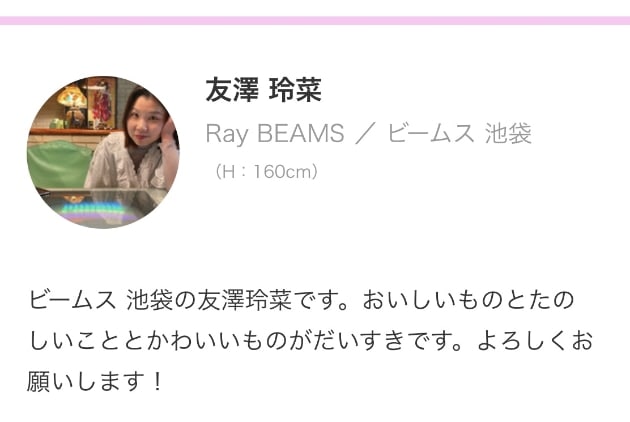Click the pink divider bar at top
630x422 pixels.
pyautogui.click(x=315, y=20)
